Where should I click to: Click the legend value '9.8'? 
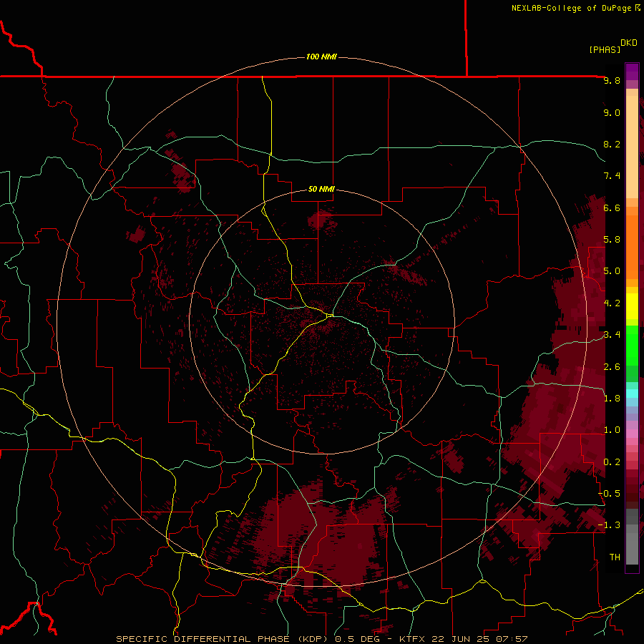[612, 80]
